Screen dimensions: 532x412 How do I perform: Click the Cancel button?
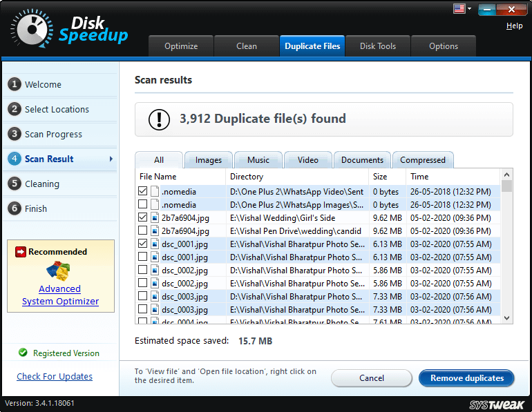pos(372,378)
